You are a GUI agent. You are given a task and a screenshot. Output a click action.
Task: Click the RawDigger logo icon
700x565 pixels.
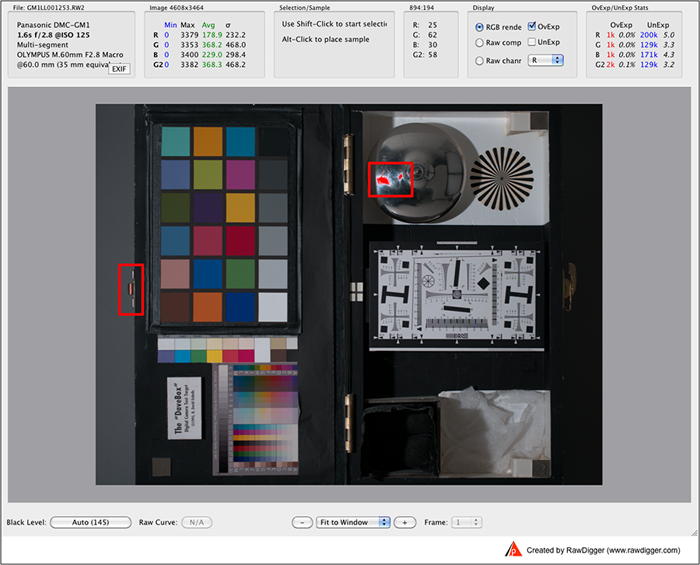click(513, 549)
